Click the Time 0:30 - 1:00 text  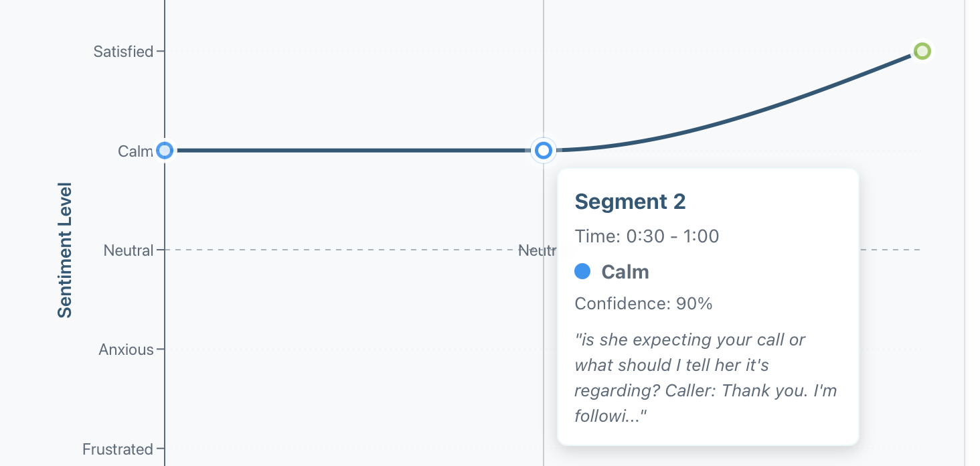(647, 236)
